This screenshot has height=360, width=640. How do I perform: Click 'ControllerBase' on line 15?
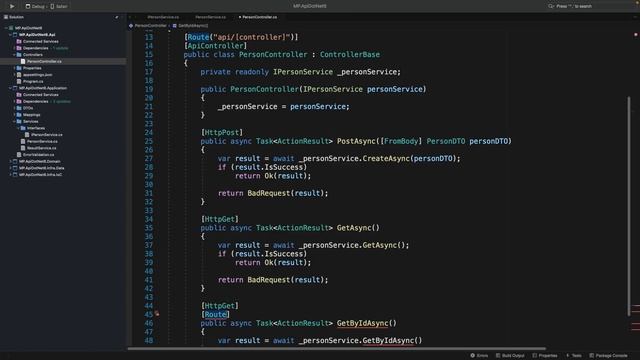pyautogui.click(x=350, y=55)
